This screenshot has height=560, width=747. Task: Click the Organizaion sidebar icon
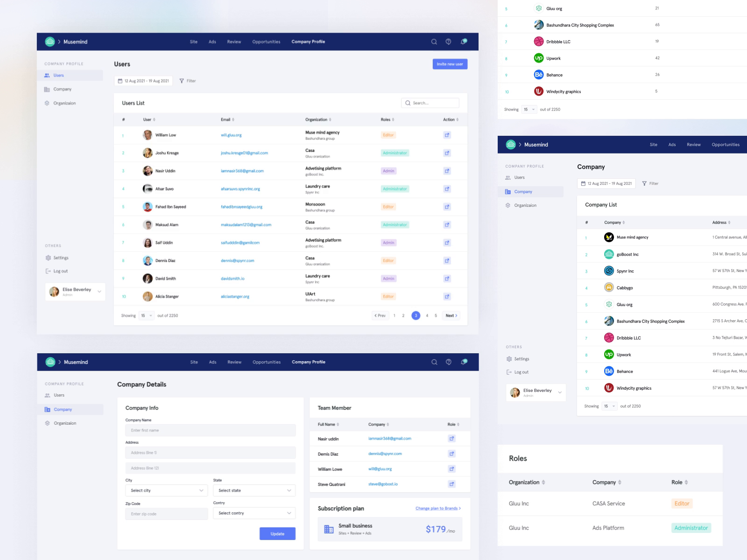(x=47, y=103)
